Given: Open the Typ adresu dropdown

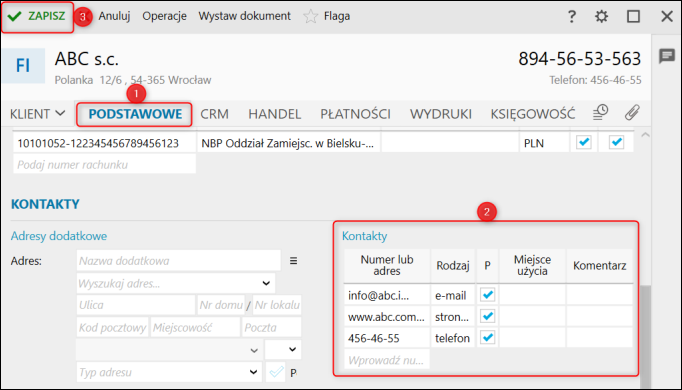Looking at the screenshot, I should click(x=253, y=372).
